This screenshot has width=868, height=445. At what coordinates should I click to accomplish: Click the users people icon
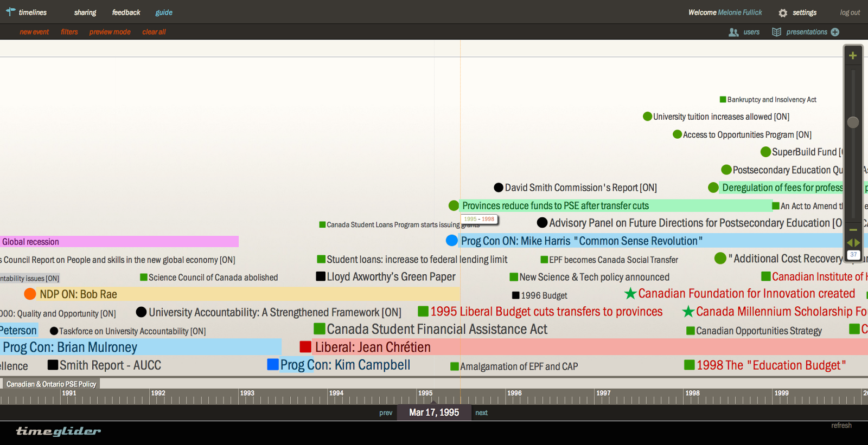pyautogui.click(x=733, y=32)
